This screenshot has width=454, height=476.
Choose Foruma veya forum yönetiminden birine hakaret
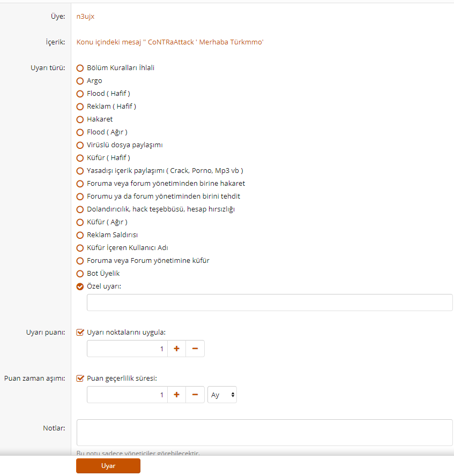coord(80,184)
